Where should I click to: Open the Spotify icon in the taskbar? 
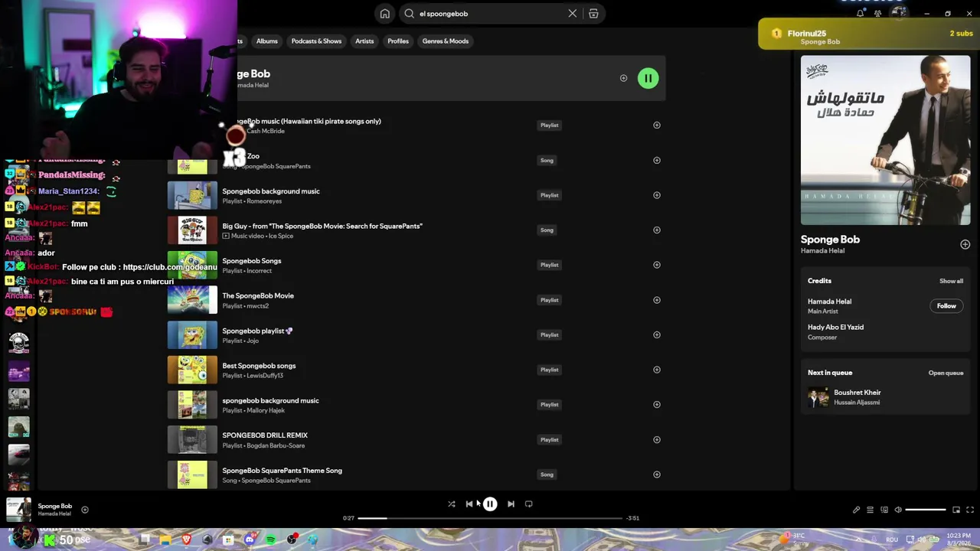click(x=271, y=540)
